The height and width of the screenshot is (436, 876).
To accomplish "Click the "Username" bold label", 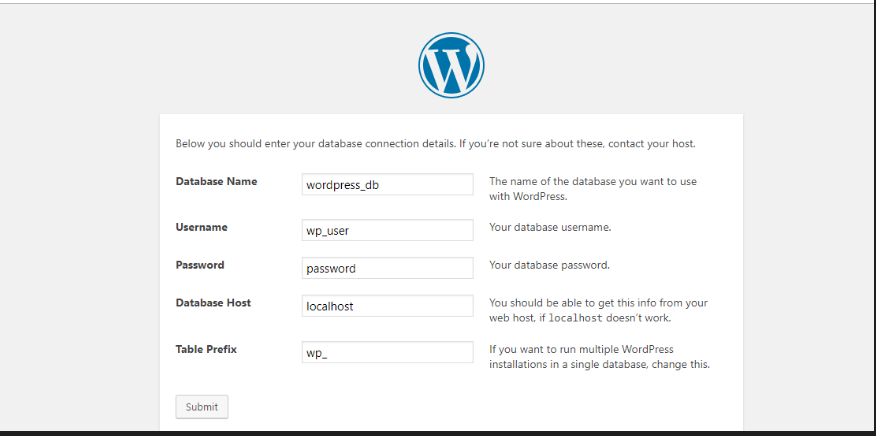I will point(202,227).
